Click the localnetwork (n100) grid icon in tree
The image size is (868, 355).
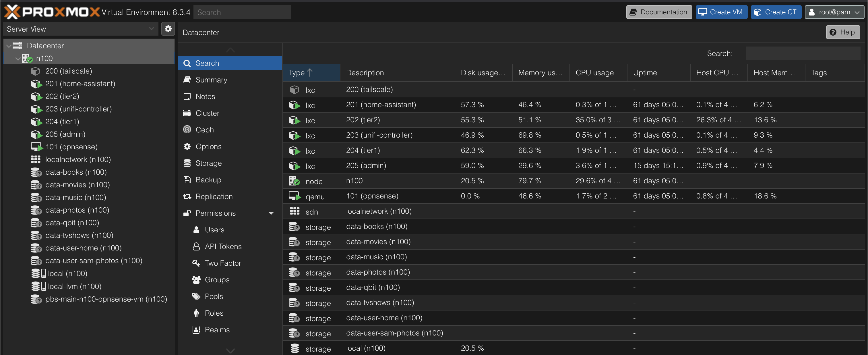[x=36, y=159]
